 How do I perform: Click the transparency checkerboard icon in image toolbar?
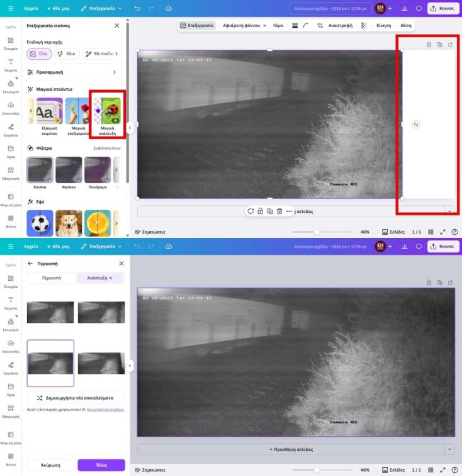coord(364,26)
